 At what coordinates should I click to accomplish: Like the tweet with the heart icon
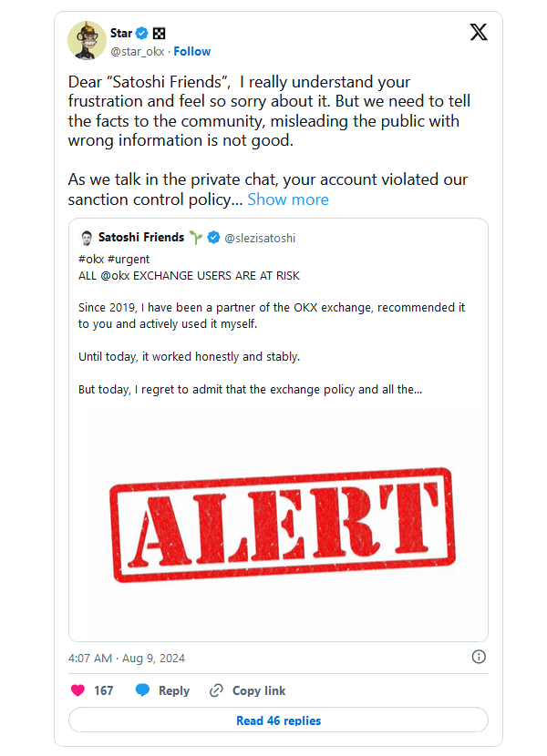coord(77,690)
